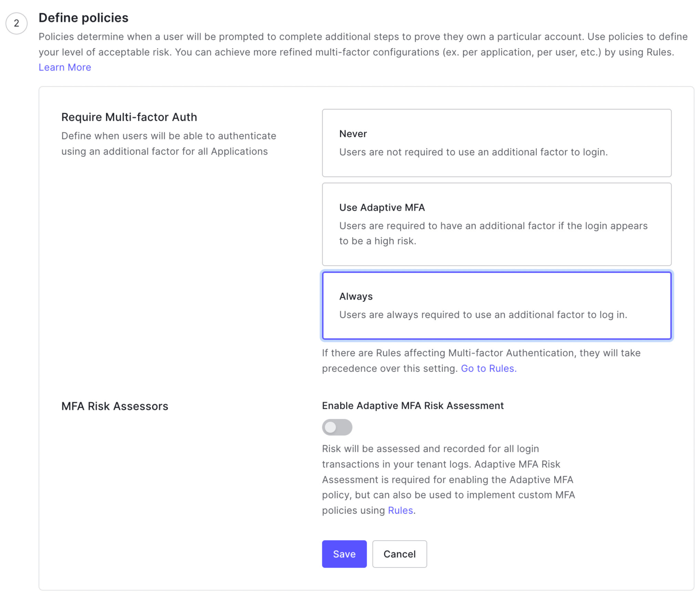The image size is (700, 614).
Task: Click the Define policies heading
Action: click(x=83, y=18)
